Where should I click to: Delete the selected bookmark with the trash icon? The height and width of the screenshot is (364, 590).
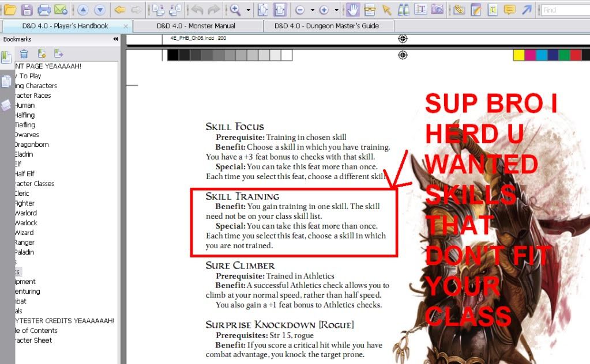click(x=24, y=54)
